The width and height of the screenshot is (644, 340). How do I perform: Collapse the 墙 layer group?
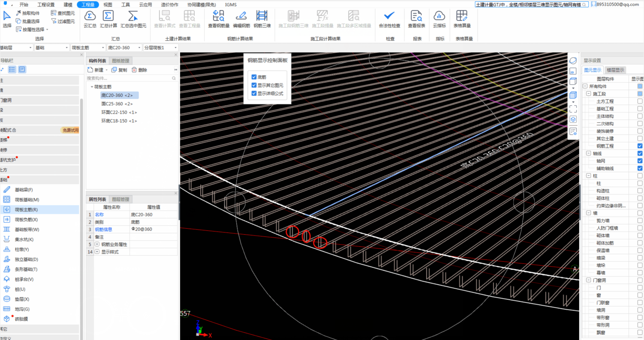coord(589,213)
